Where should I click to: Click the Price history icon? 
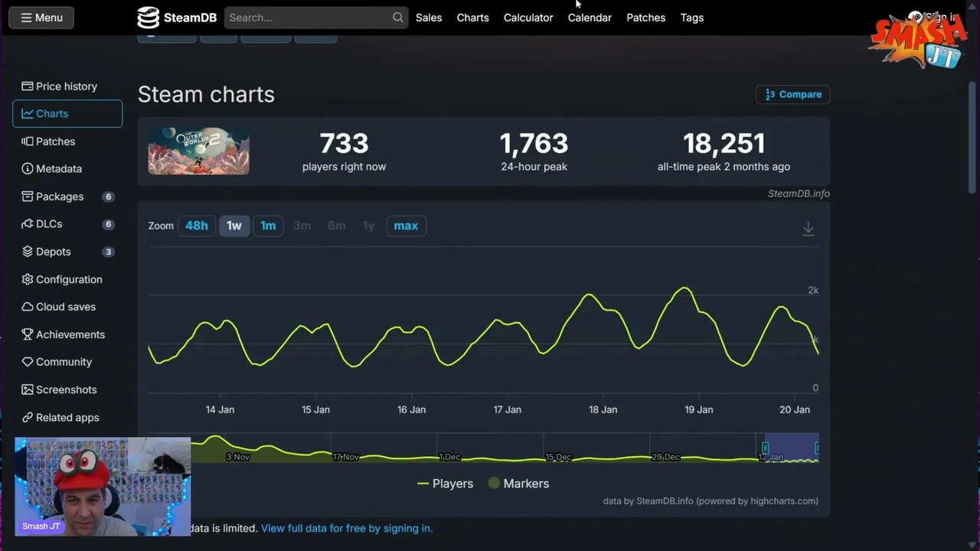click(x=28, y=86)
